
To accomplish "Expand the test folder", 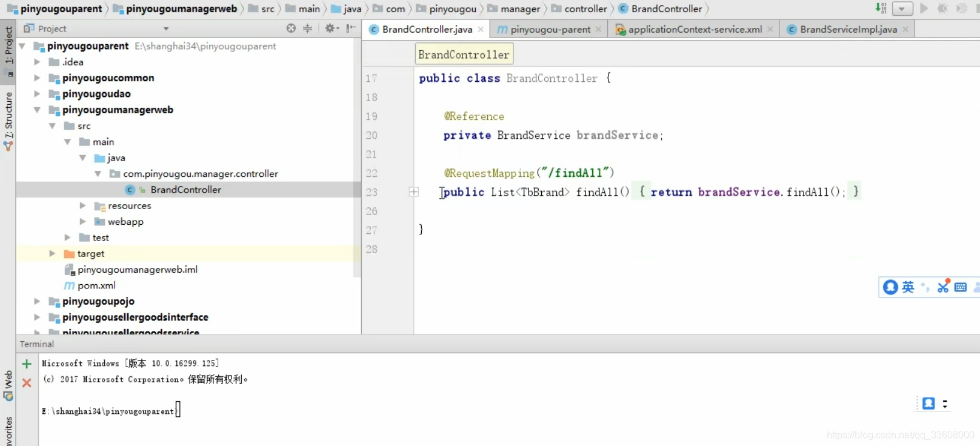I will [67, 238].
